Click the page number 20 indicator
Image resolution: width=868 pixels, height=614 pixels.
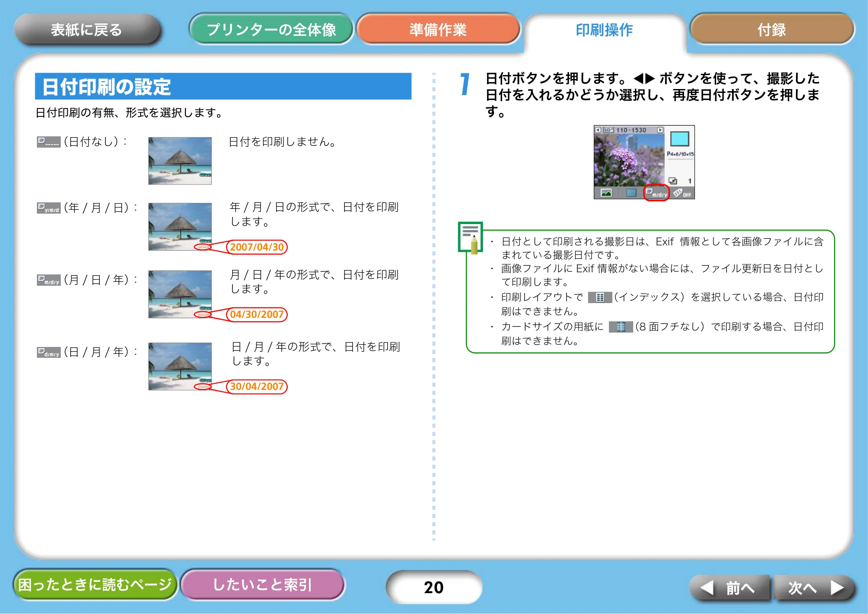pyautogui.click(x=434, y=587)
